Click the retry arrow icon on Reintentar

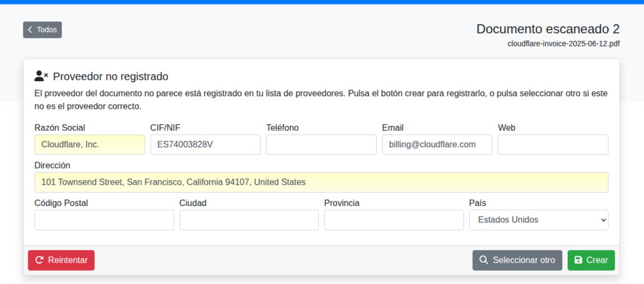point(39,260)
